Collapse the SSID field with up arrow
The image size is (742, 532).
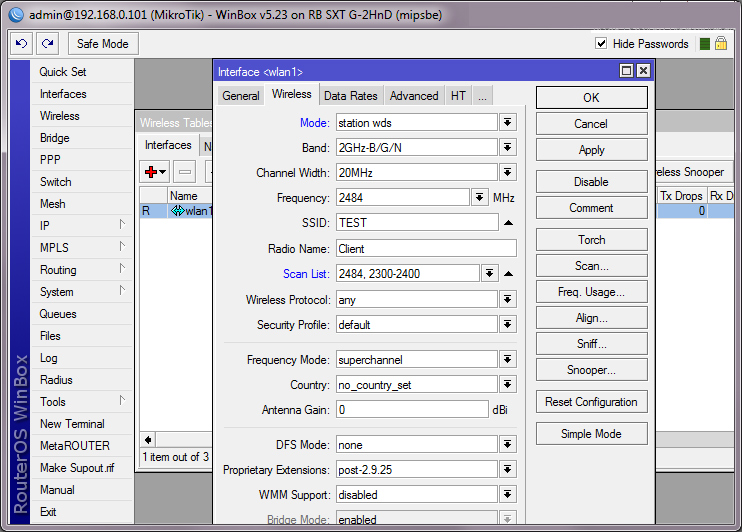click(508, 223)
